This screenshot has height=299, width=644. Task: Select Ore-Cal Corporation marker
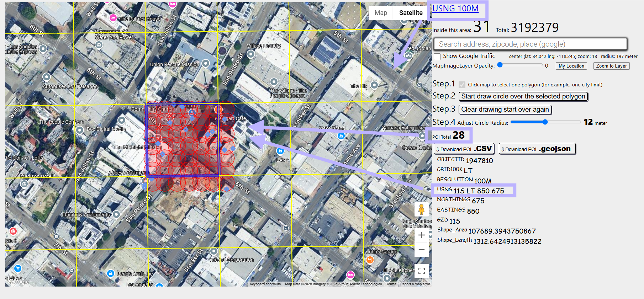coord(214,251)
